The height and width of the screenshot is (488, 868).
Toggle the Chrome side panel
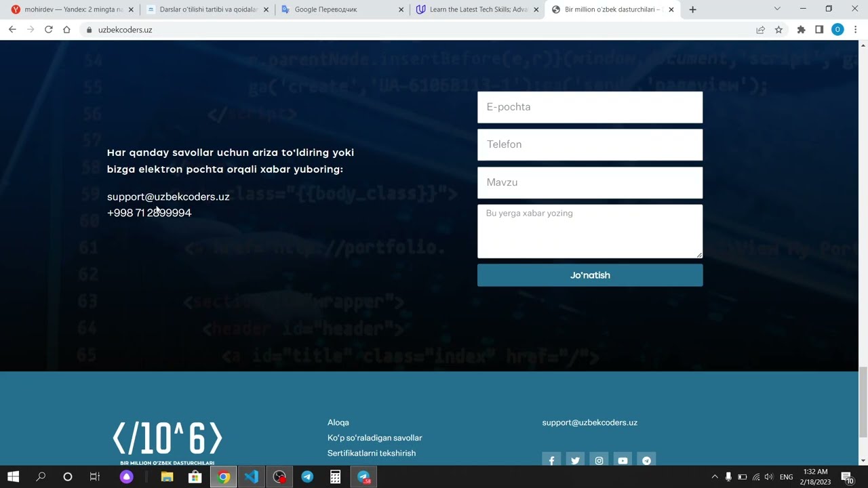point(819,30)
